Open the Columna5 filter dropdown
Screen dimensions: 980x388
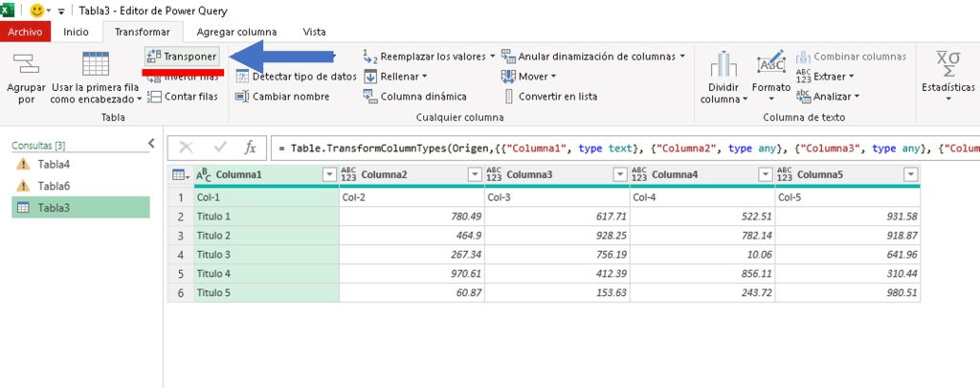911,175
